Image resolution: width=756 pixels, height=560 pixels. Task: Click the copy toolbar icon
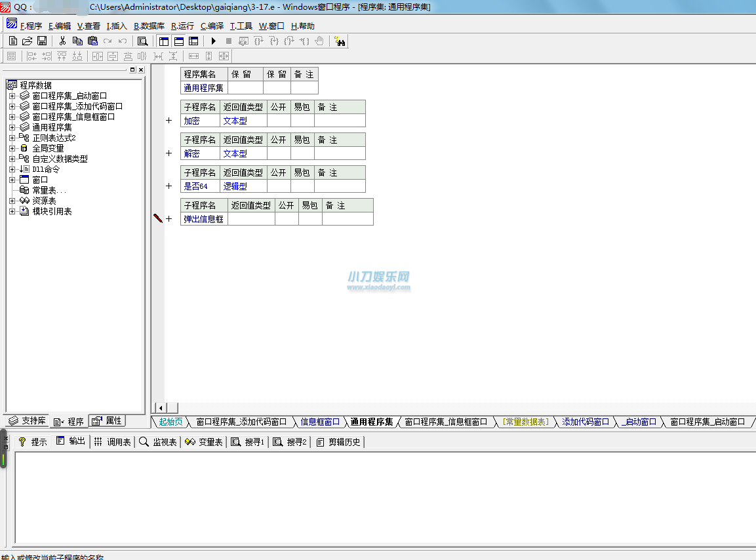click(77, 41)
